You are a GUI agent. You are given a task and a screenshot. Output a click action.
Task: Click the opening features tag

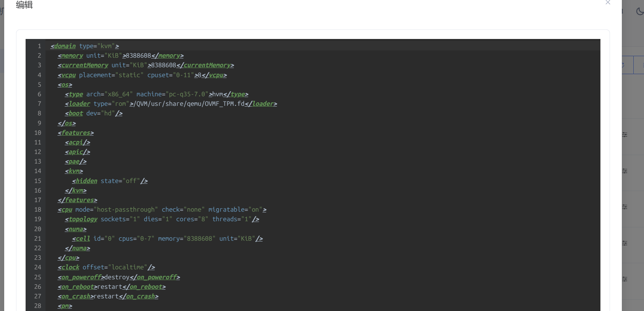pyautogui.click(x=76, y=133)
